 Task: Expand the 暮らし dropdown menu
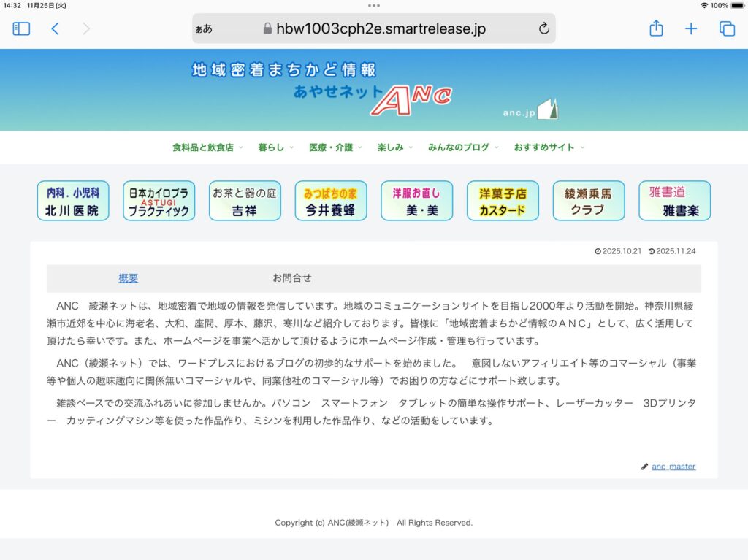tap(275, 147)
